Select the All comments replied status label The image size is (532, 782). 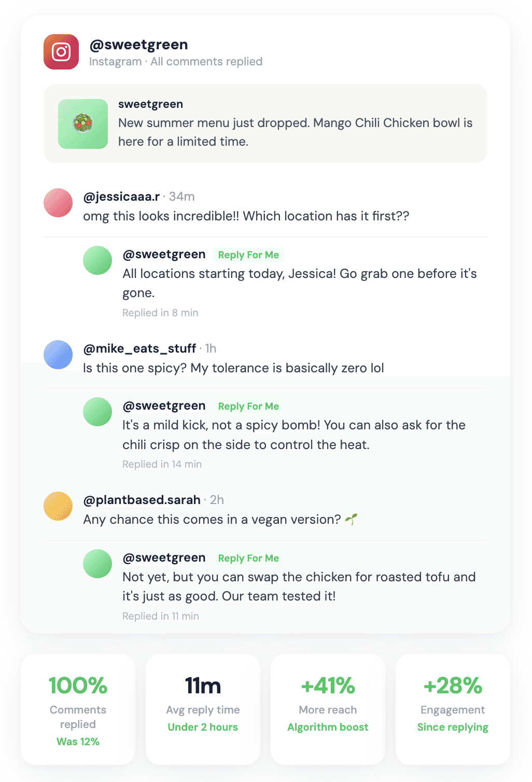(206, 61)
